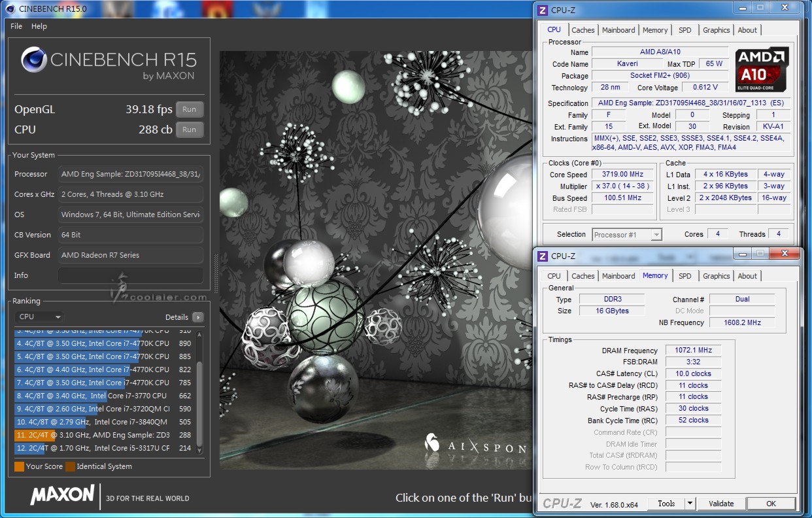Screen dimensions: 812x518
Task: Switch to SPD tab in CPU-Z processor window
Action: tap(685, 30)
